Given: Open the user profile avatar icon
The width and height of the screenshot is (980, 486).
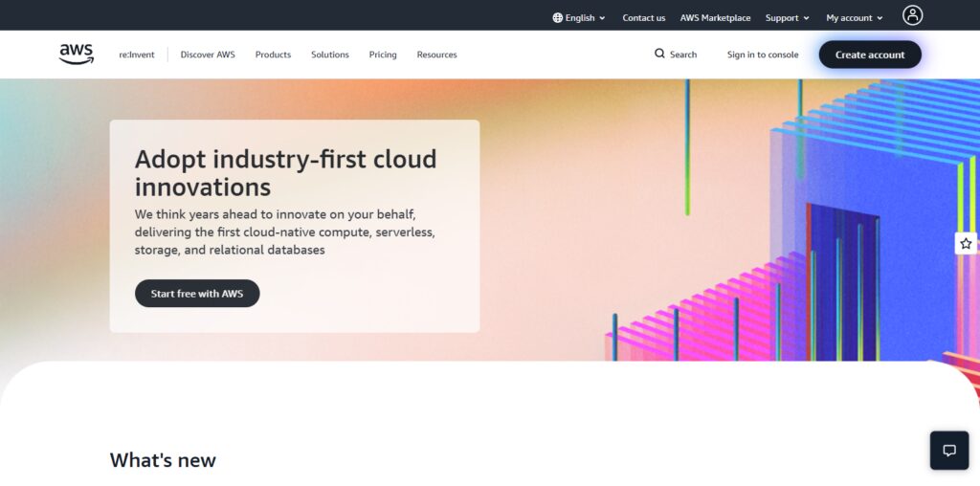Looking at the screenshot, I should tap(912, 15).
